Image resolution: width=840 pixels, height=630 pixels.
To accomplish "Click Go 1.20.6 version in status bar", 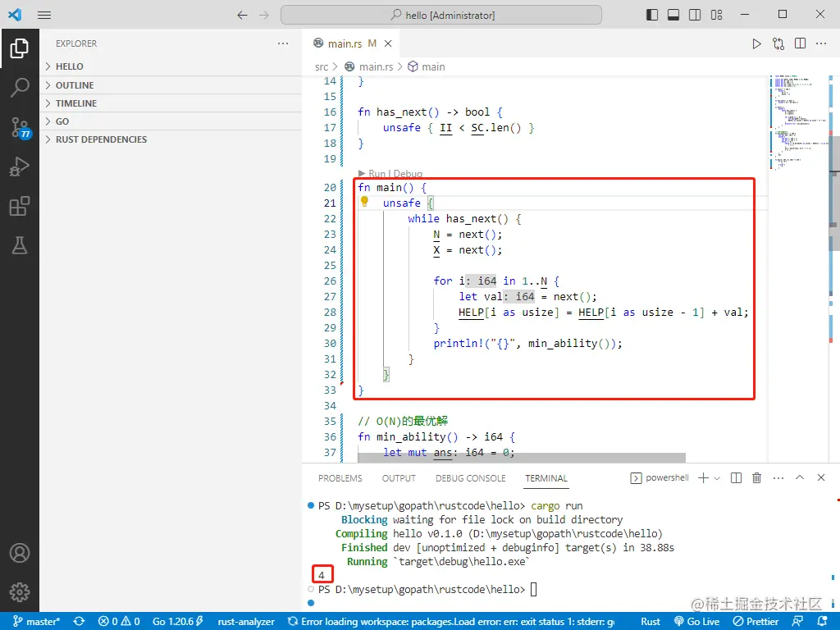I will (178, 622).
